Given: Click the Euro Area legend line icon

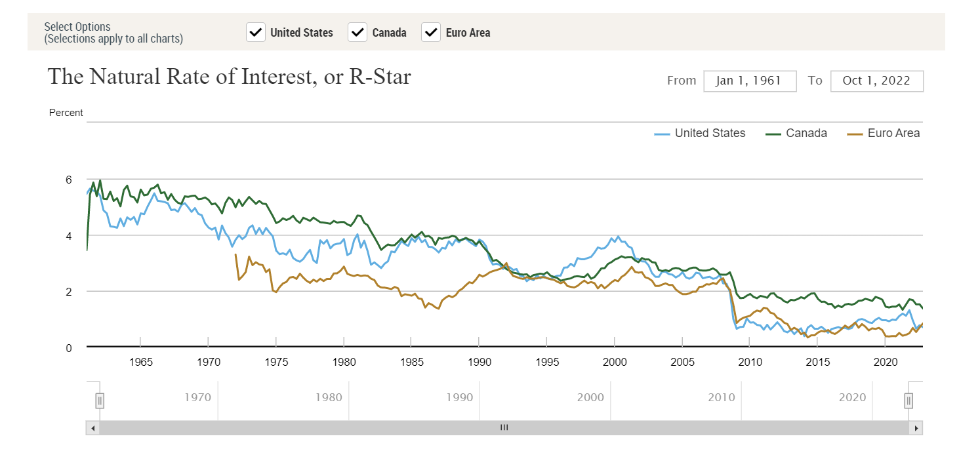Looking at the screenshot, I should coord(855,134).
